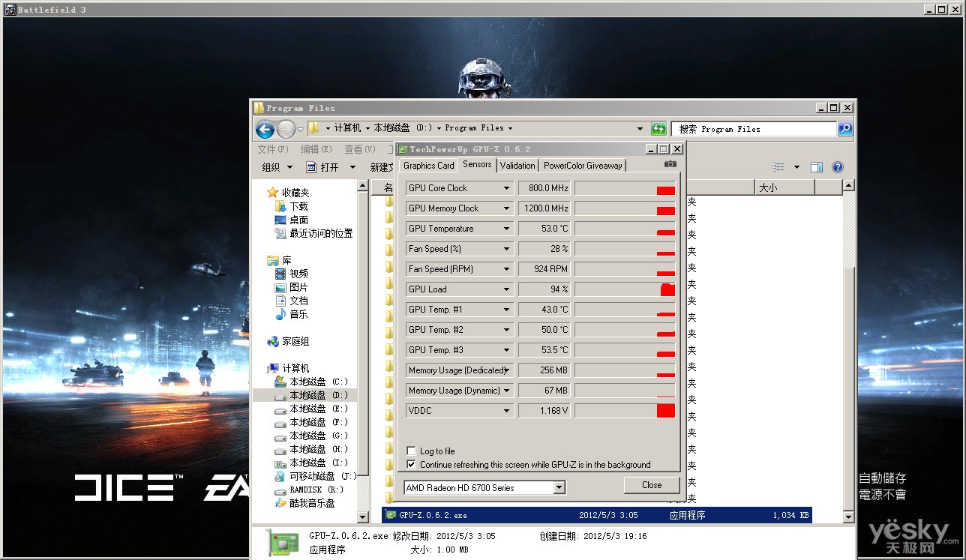Uncheck Continue refreshing in background checkbox

pos(411,464)
